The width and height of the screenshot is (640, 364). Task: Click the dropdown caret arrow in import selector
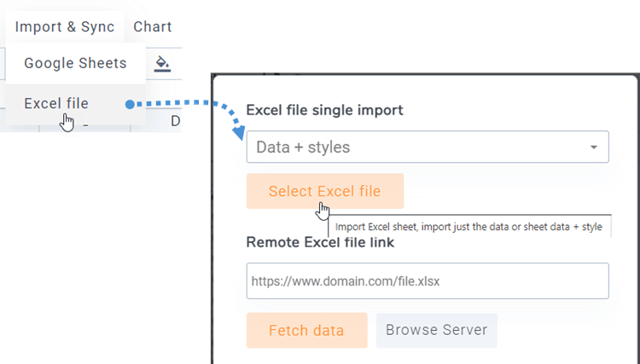click(594, 147)
